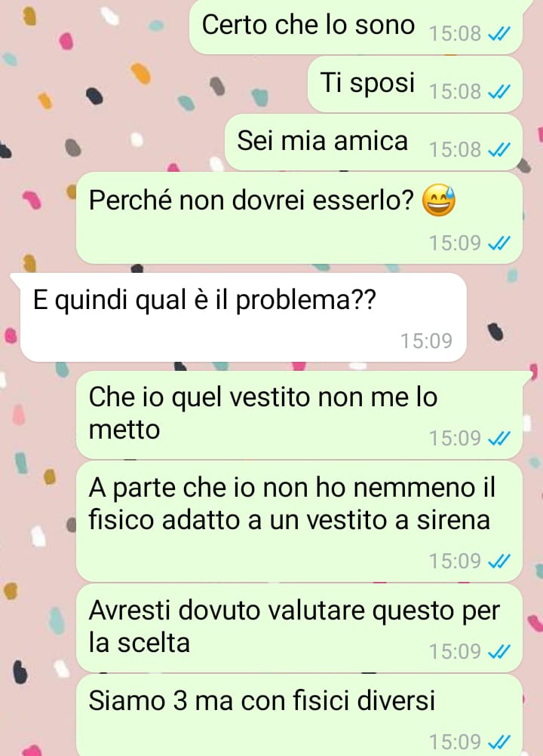Click read ticks on 'la scelta' message
Viewport: 543px width, 756px height.
coord(499,651)
